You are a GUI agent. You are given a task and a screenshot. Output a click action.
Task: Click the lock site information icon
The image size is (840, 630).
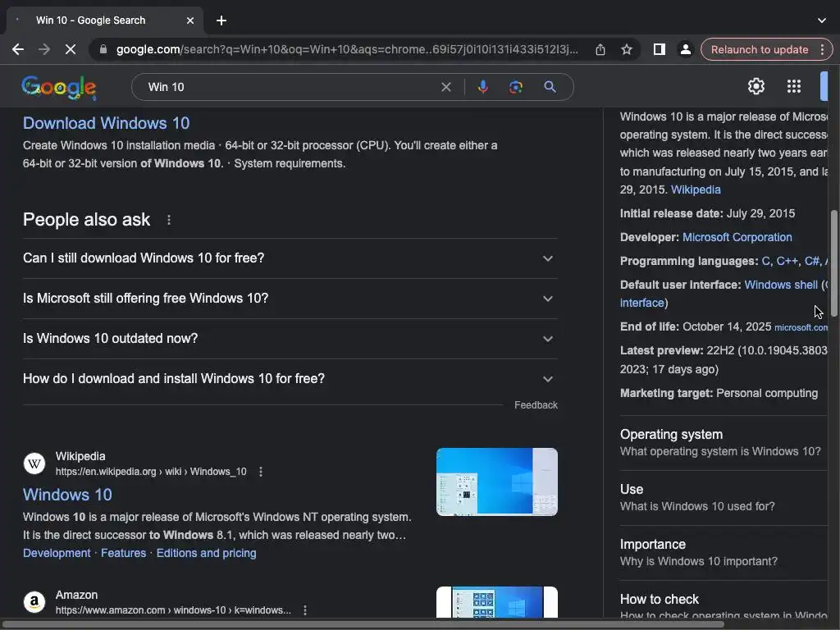coord(103,49)
